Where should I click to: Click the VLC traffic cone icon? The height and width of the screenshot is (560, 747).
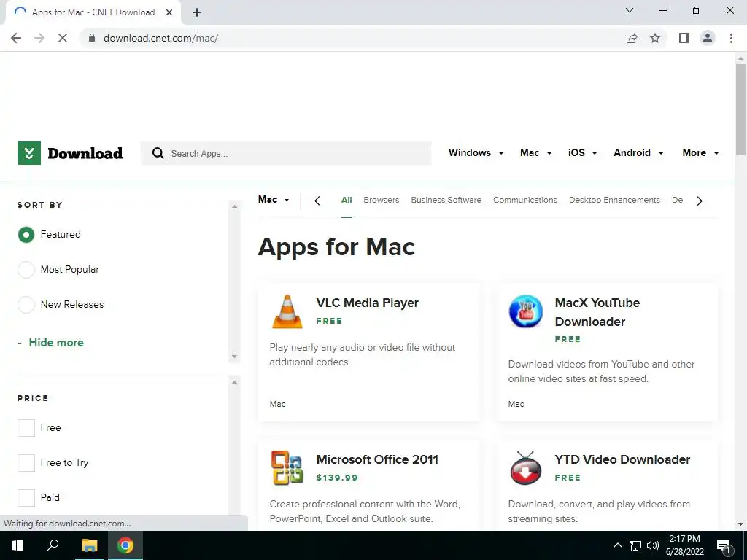pyautogui.click(x=287, y=311)
